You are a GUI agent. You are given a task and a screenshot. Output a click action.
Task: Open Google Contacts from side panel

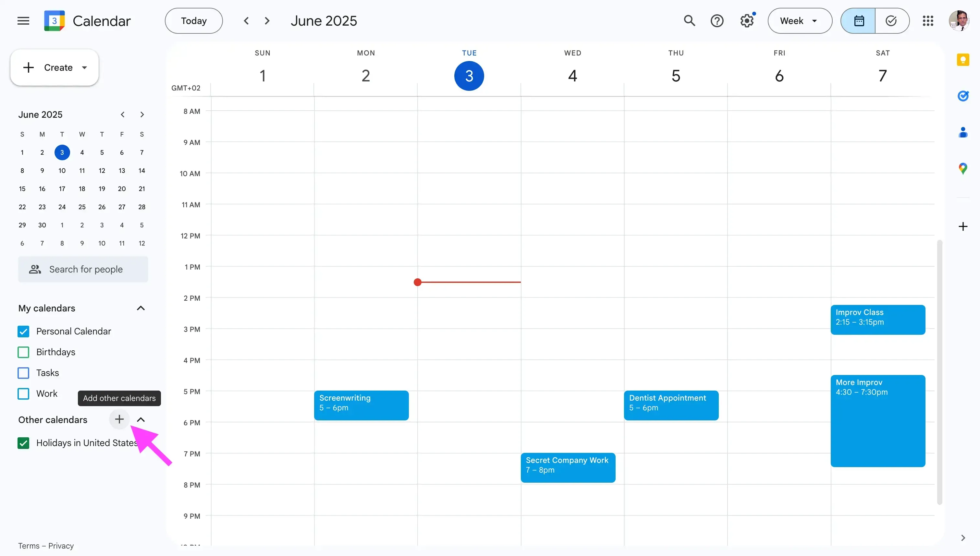pos(963,132)
